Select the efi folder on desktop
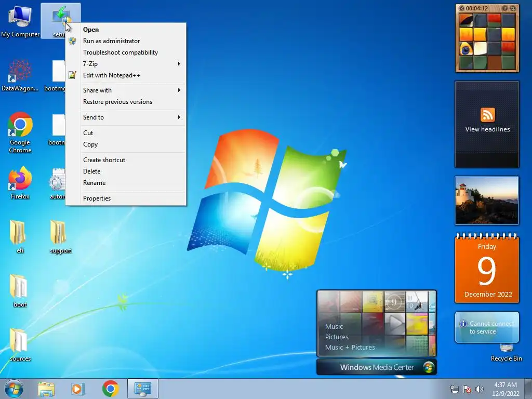This screenshot has height=399, width=532. point(19,236)
